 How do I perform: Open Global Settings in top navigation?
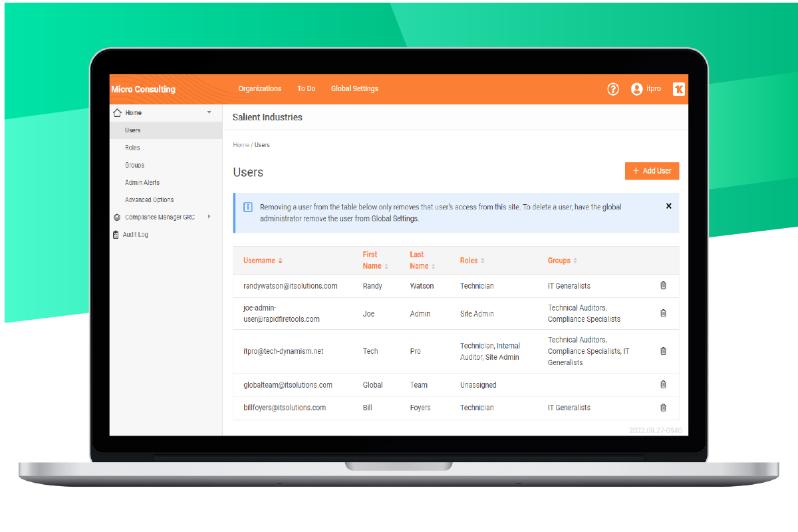(354, 89)
